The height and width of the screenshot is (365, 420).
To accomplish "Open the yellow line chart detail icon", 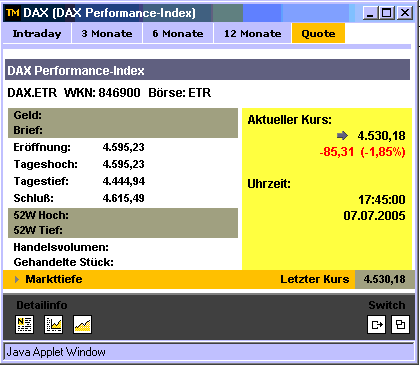I will point(82,324).
